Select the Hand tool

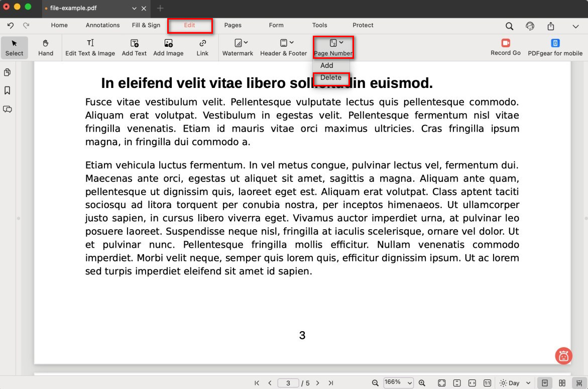(45, 47)
